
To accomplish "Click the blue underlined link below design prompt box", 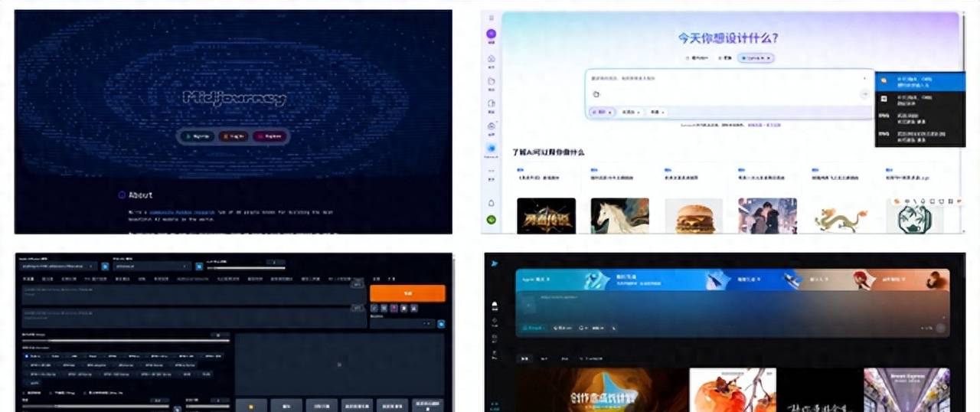I will [765, 124].
